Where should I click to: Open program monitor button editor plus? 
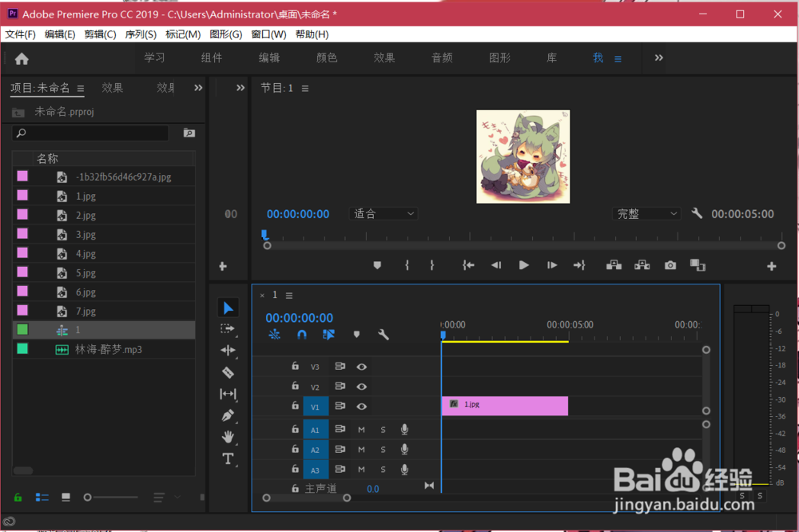772,266
